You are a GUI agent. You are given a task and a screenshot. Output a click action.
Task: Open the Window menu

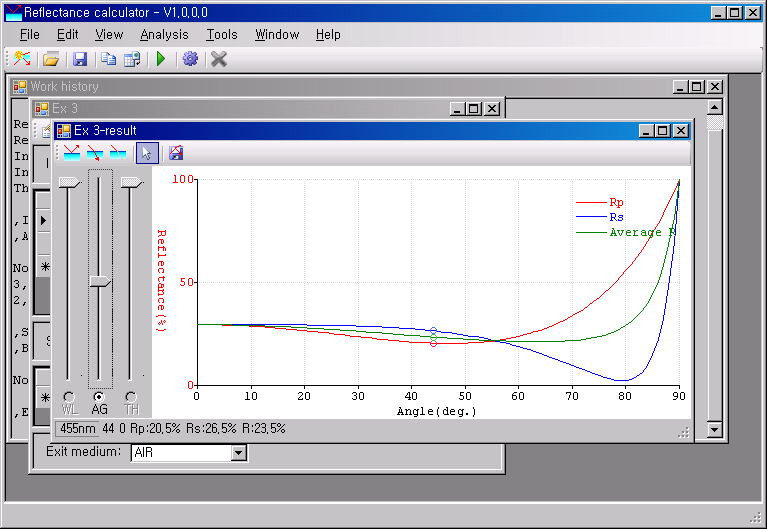pos(277,35)
